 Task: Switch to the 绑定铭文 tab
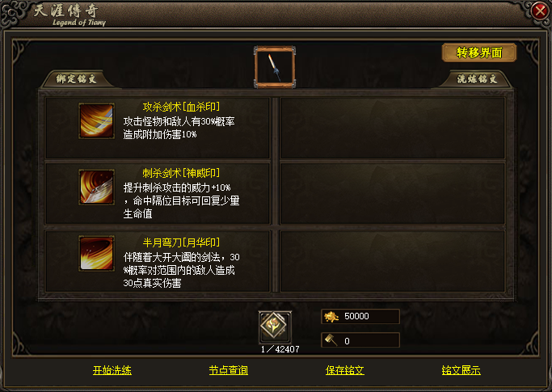click(77, 78)
